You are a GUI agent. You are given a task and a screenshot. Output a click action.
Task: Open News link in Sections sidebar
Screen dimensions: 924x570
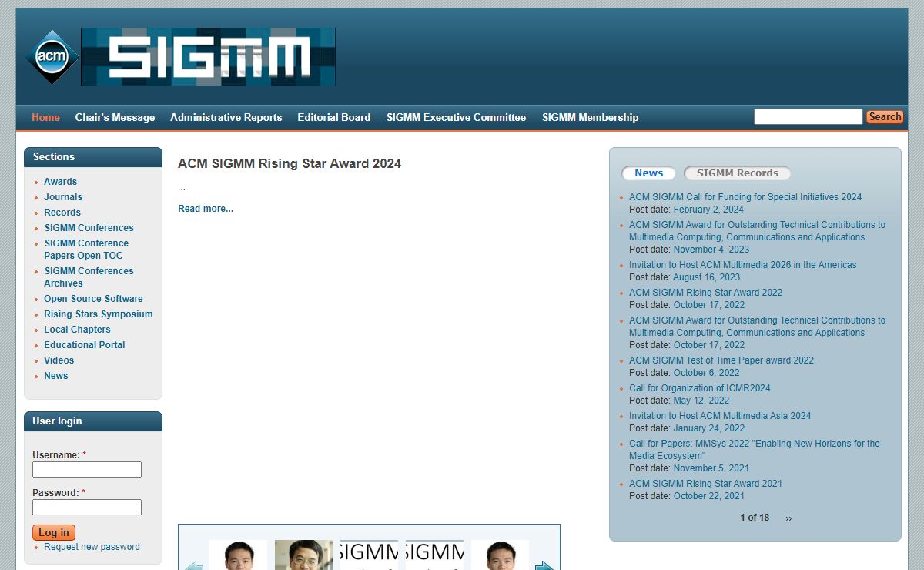point(56,376)
